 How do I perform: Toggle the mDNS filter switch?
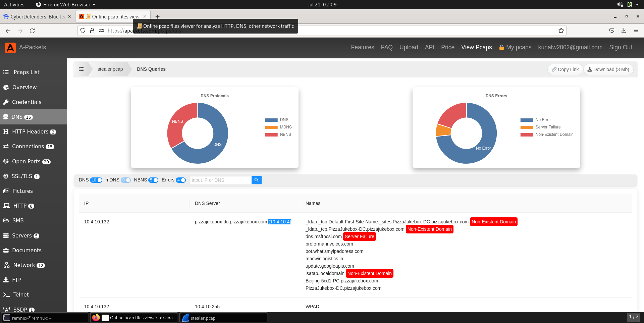126,180
